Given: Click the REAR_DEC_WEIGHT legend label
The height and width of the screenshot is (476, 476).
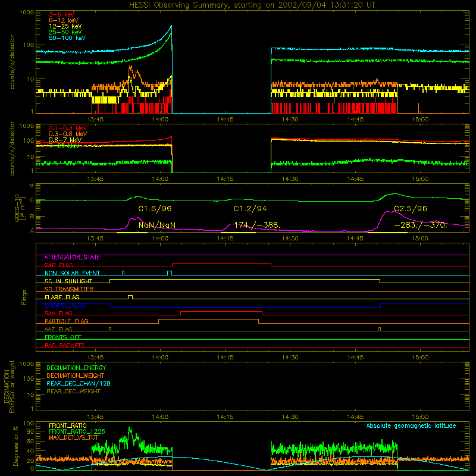Looking at the screenshot, I should 73,392.
